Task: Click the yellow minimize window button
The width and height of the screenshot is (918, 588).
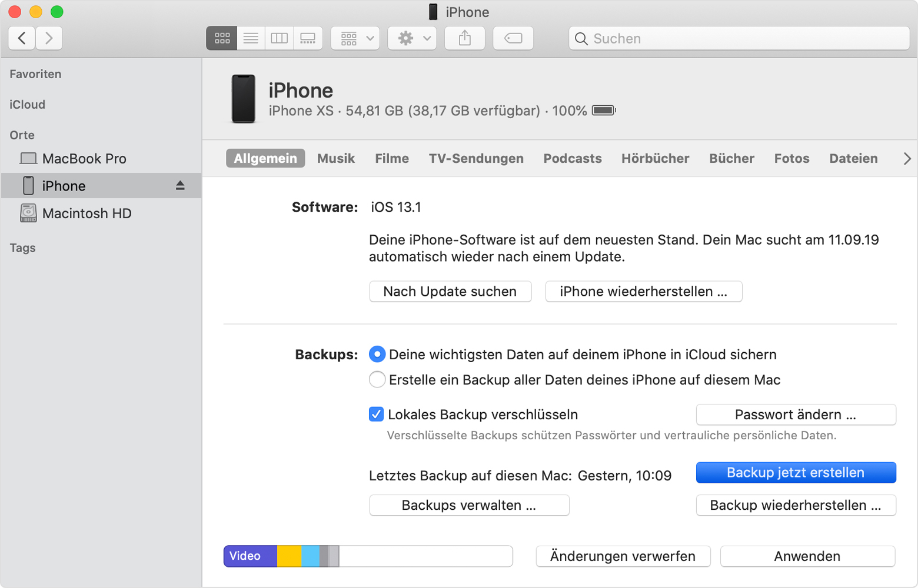Action: pos(36,12)
